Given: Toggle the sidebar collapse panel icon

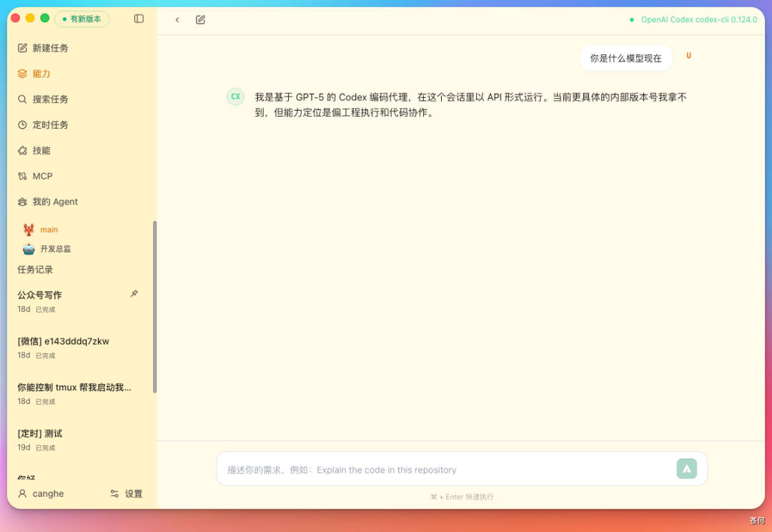Looking at the screenshot, I should [x=138, y=19].
